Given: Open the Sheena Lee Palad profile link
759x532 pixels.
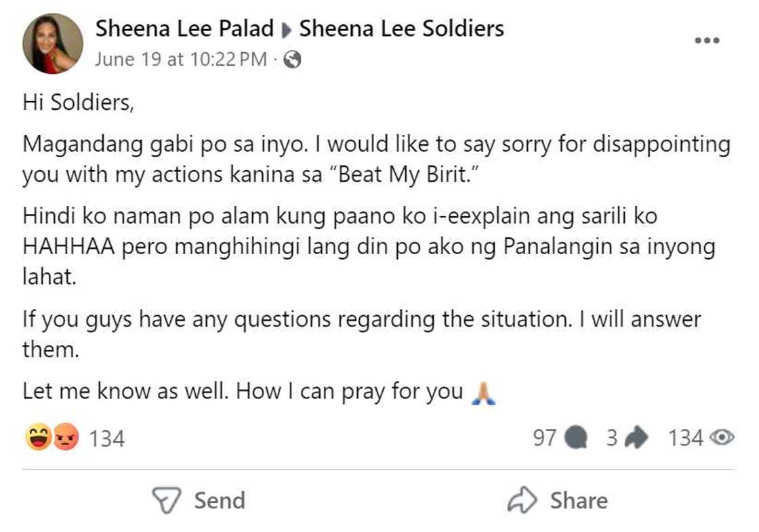Looking at the screenshot, I should pos(184,28).
